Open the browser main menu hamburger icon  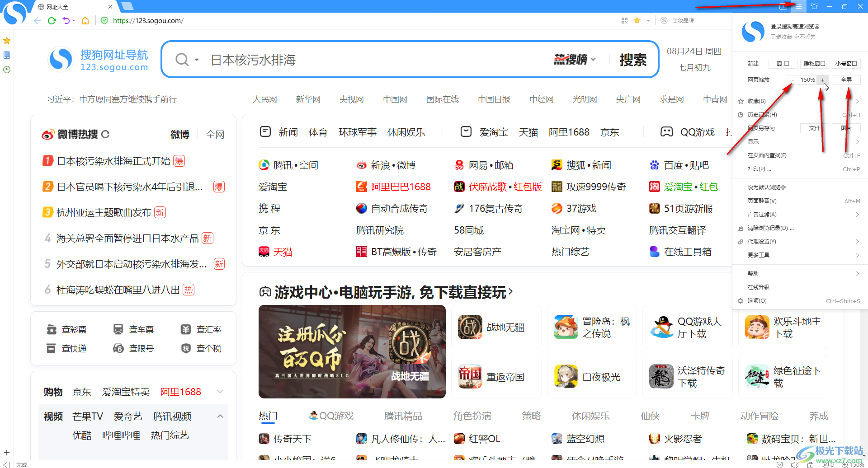(799, 6)
